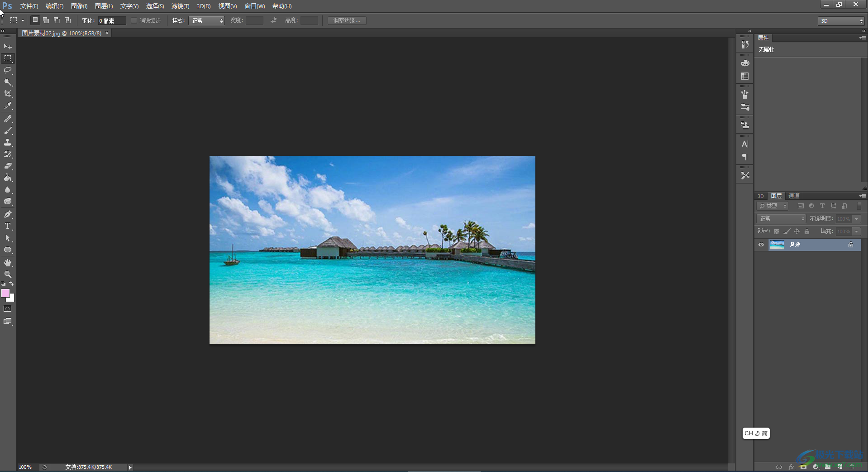Open the Properties panel flyout menu

pos(863,38)
